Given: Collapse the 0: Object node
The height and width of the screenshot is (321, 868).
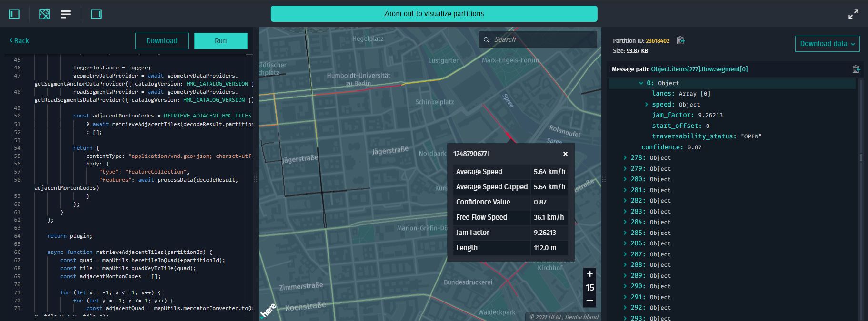Looking at the screenshot, I should 641,83.
